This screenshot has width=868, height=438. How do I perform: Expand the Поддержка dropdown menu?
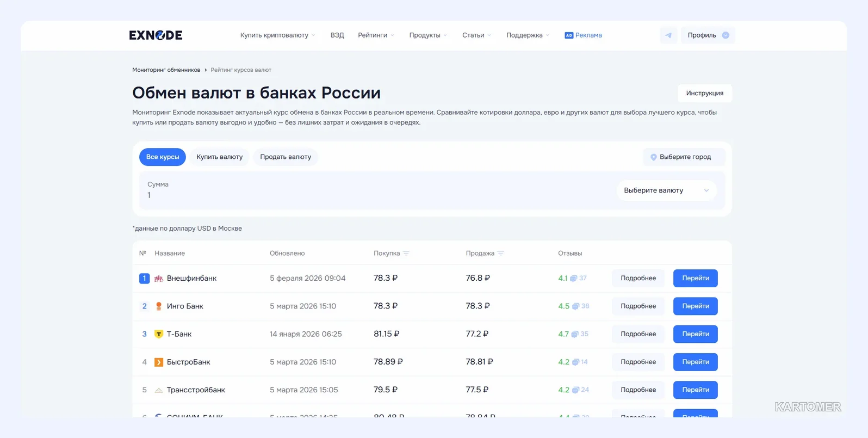click(x=528, y=35)
